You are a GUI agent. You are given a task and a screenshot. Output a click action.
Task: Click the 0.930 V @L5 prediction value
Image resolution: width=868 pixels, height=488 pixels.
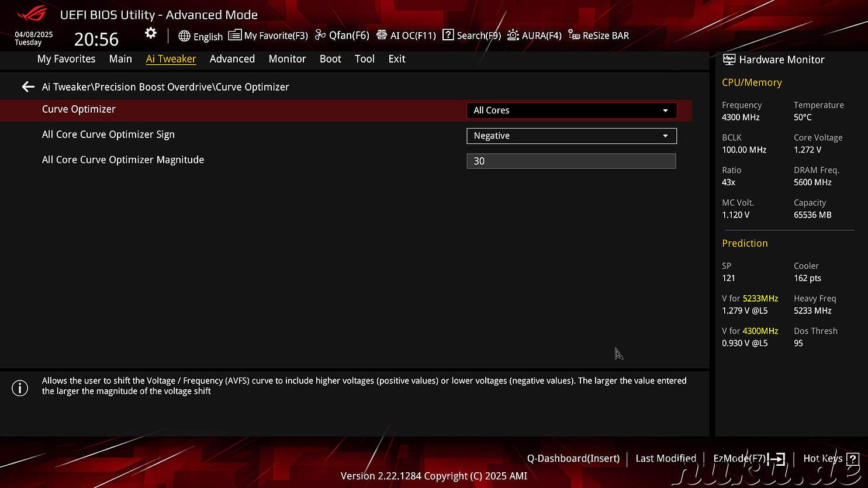[745, 344]
